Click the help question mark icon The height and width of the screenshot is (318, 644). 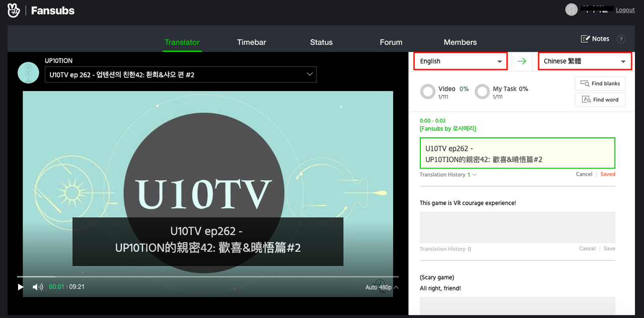[x=621, y=39]
